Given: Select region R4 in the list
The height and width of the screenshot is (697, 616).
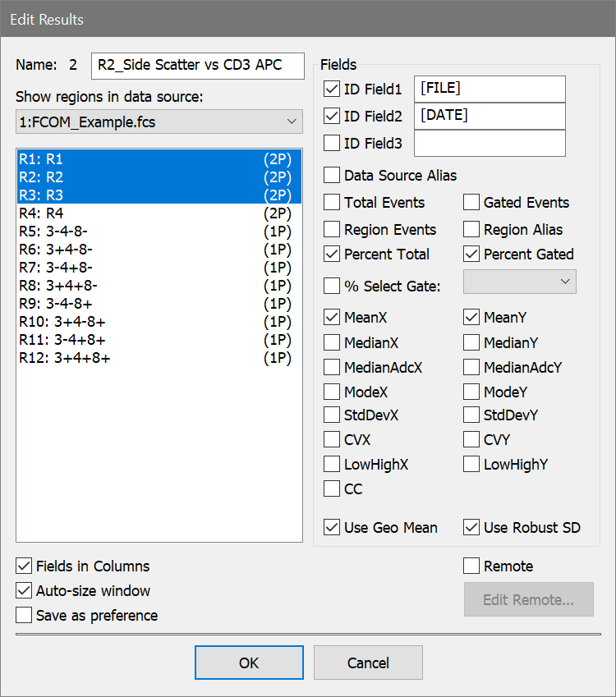Looking at the screenshot, I should (156, 213).
